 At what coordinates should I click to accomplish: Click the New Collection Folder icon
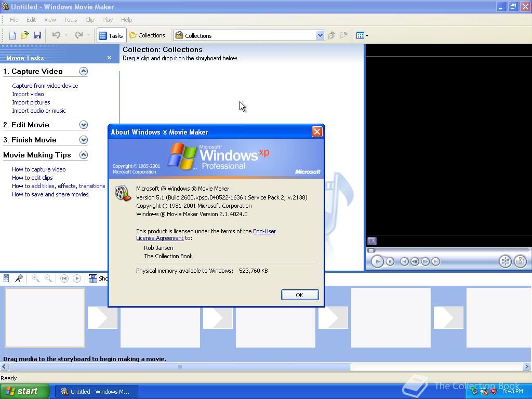(344, 35)
